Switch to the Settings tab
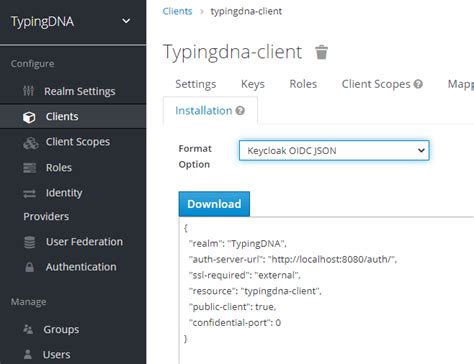Viewport: 474px width, 364px height. [x=196, y=84]
